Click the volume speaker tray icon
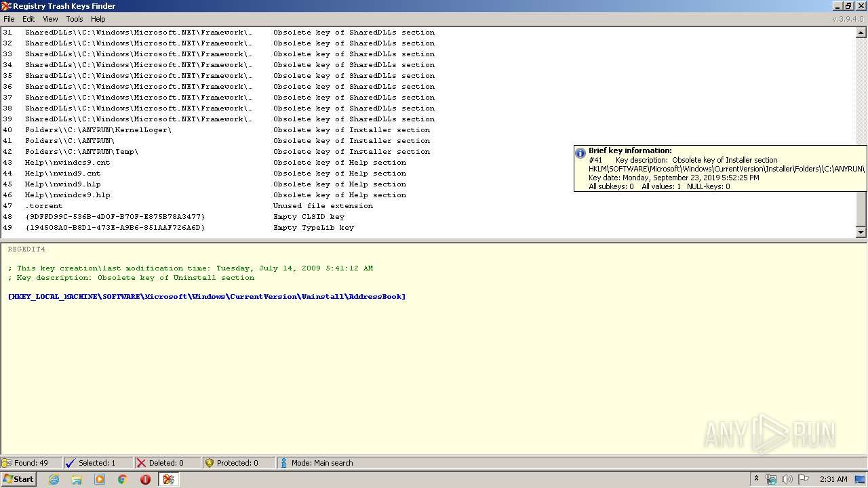This screenshot has height=488, width=868. 787,479
